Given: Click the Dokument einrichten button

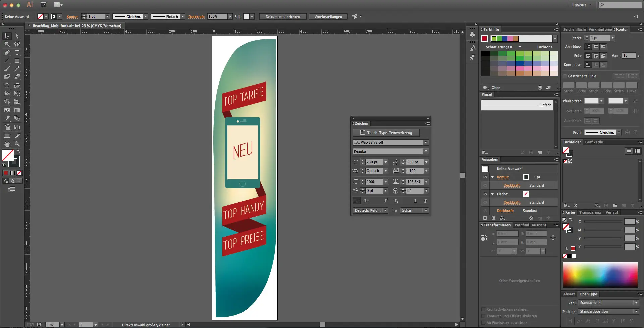Looking at the screenshot, I should (282, 17).
